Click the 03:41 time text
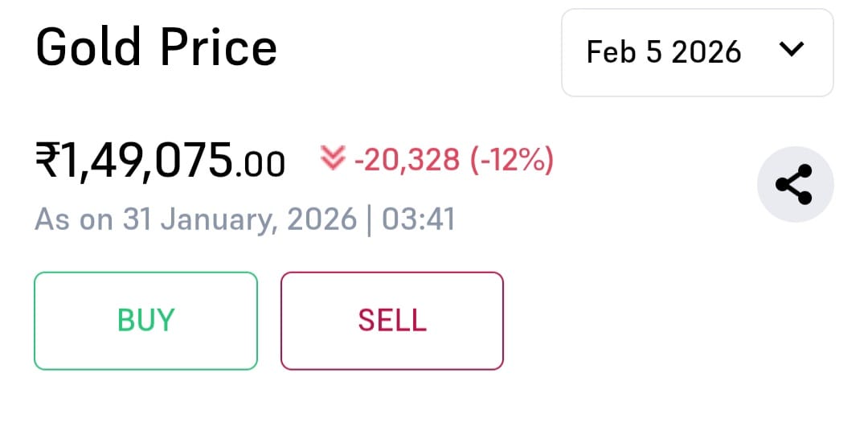868x422 pixels. pos(418,219)
